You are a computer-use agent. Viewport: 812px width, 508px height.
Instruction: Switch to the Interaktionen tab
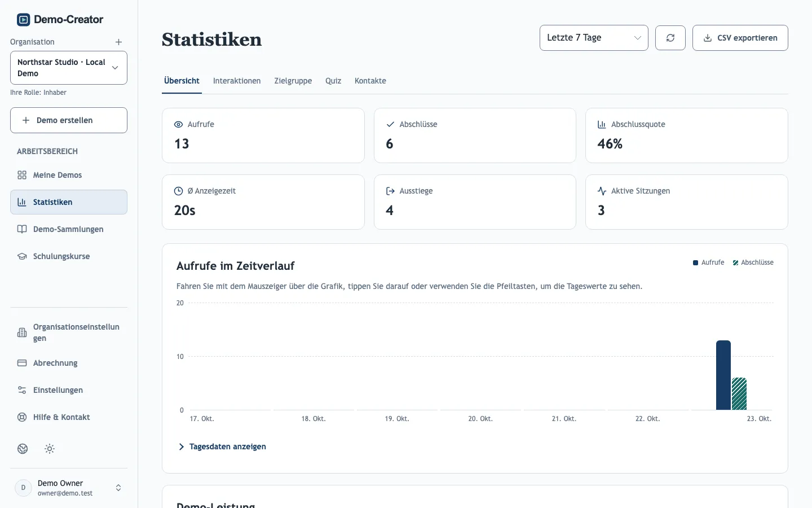tap(237, 81)
